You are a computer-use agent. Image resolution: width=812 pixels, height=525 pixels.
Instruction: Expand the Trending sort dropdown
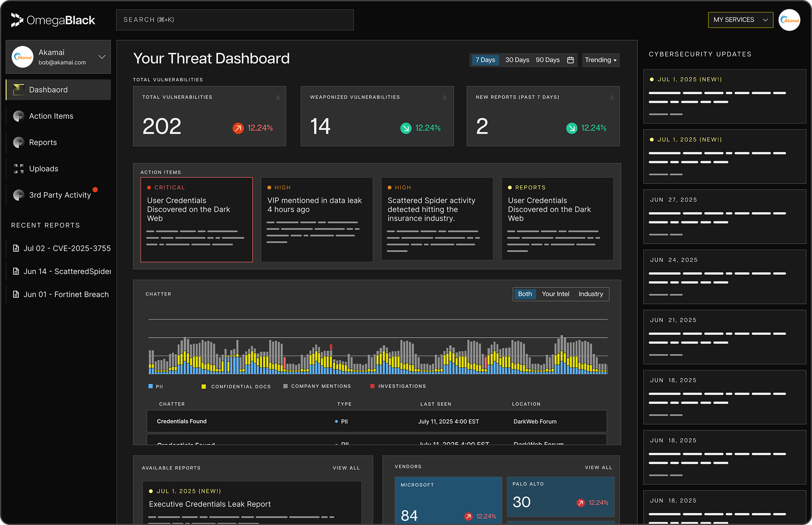coord(600,60)
